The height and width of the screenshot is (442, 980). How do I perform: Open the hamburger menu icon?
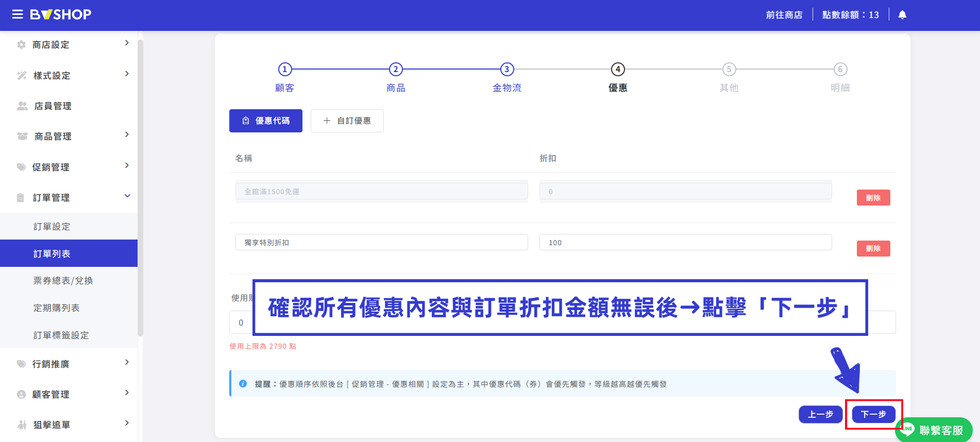(18, 14)
